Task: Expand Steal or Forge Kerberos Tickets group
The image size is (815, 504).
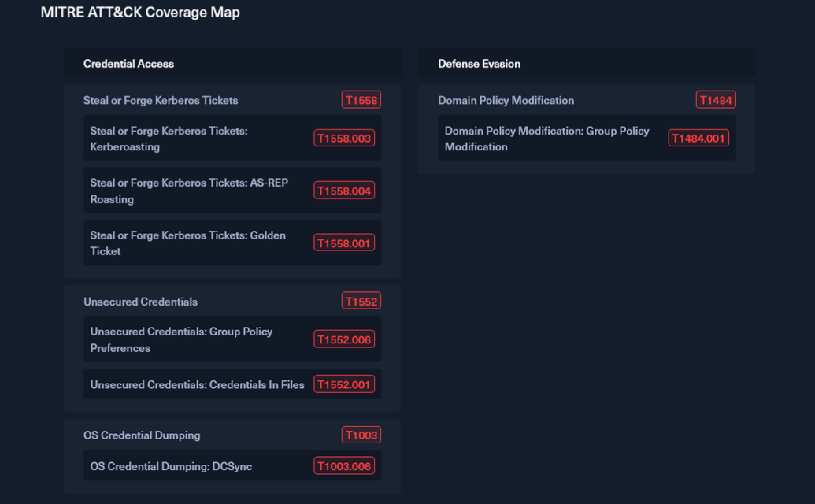Action: (x=161, y=100)
